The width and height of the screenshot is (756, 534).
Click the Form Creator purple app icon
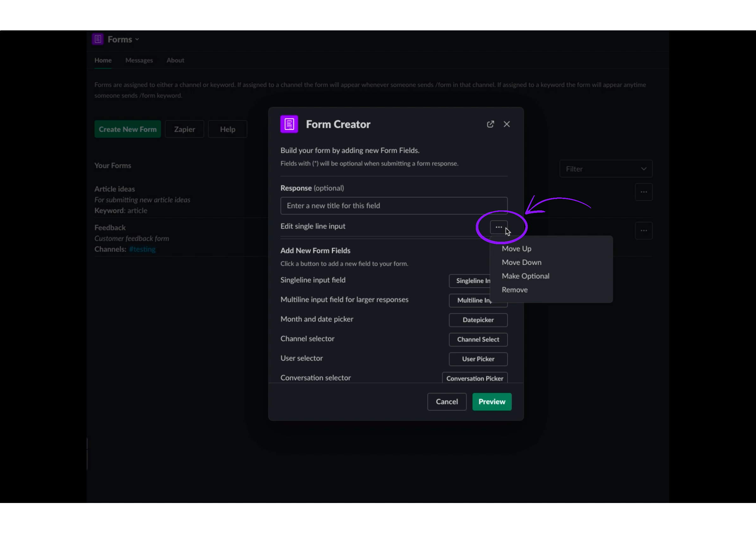289,124
